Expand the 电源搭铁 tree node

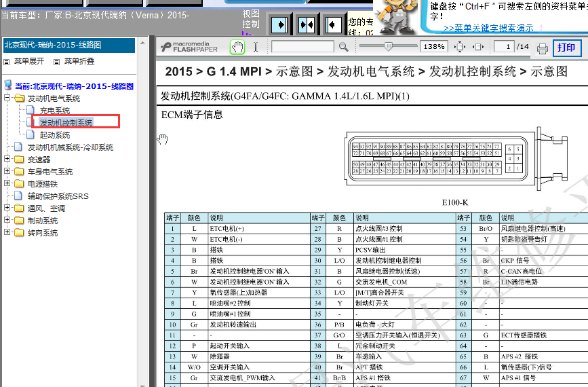point(7,183)
